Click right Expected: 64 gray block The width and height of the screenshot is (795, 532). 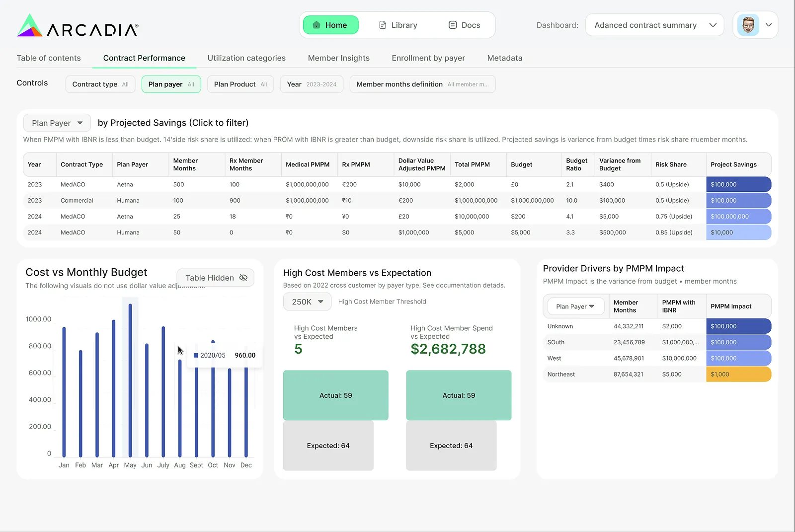pos(451,446)
